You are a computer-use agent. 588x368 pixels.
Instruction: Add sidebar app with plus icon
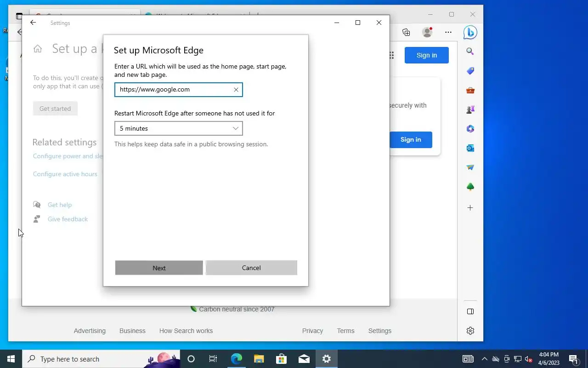[470, 208]
